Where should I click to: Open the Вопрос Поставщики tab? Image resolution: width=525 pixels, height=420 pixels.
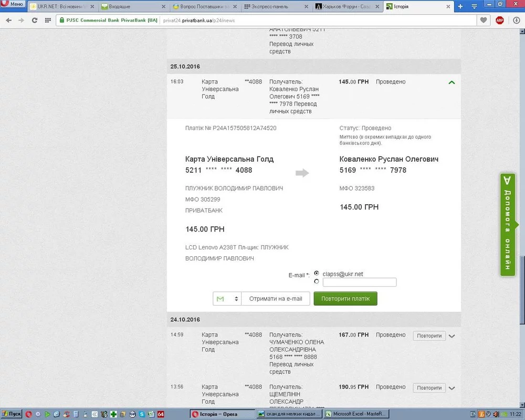click(x=205, y=6)
